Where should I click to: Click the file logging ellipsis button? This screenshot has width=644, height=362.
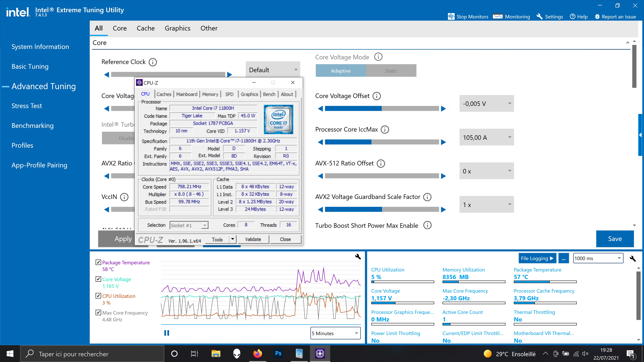pos(563,258)
